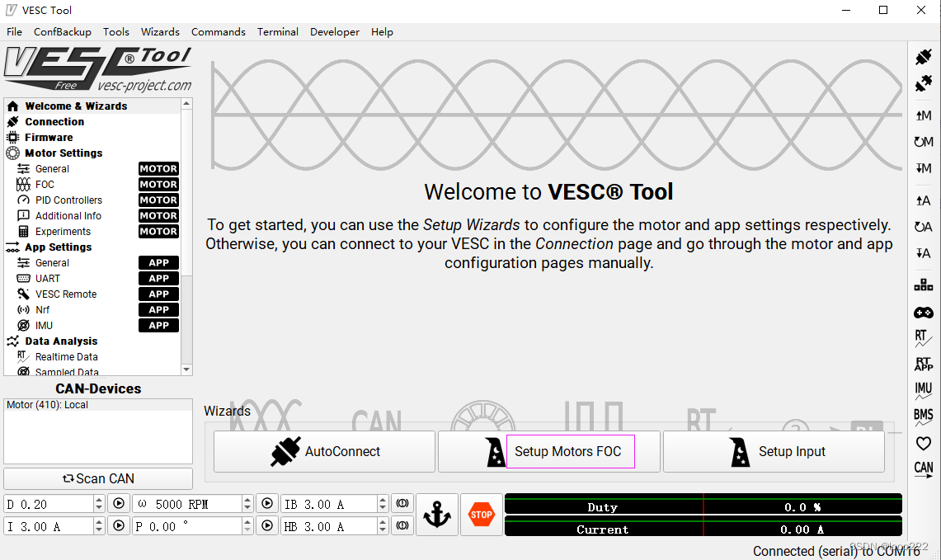Screen dimensions: 941x560
Task: Click the disconnect plug icon in right toolbar
Action: [923, 82]
